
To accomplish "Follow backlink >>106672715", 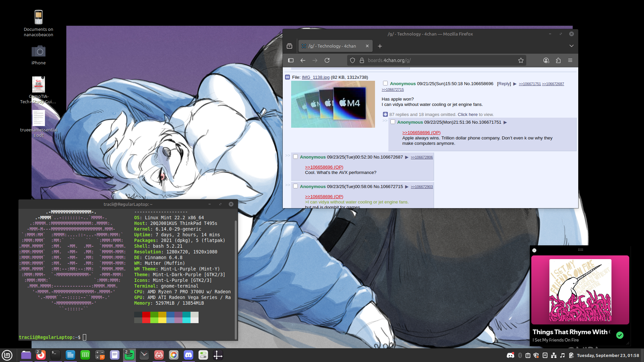I will 393,89.
